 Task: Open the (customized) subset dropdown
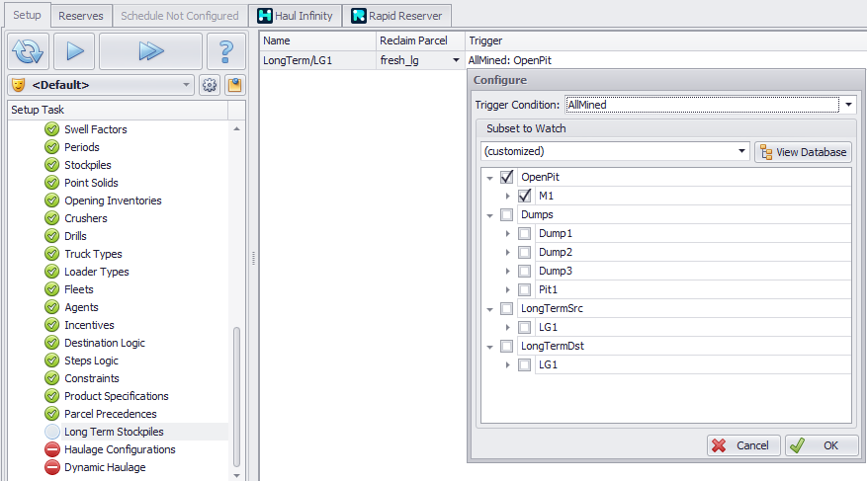click(x=741, y=151)
